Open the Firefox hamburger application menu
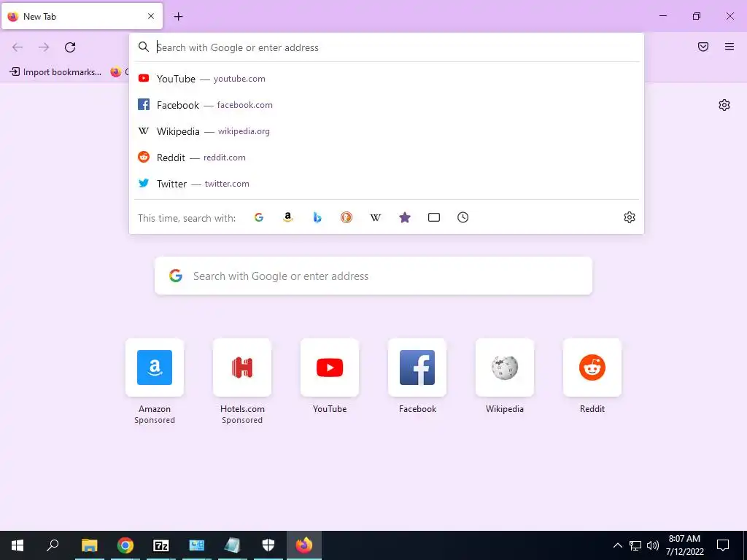This screenshot has width=747, height=560. (x=729, y=47)
